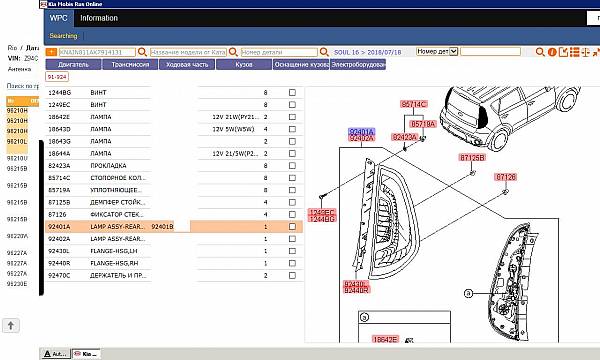Click the Трансмиссия button

pyautogui.click(x=130, y=65)
